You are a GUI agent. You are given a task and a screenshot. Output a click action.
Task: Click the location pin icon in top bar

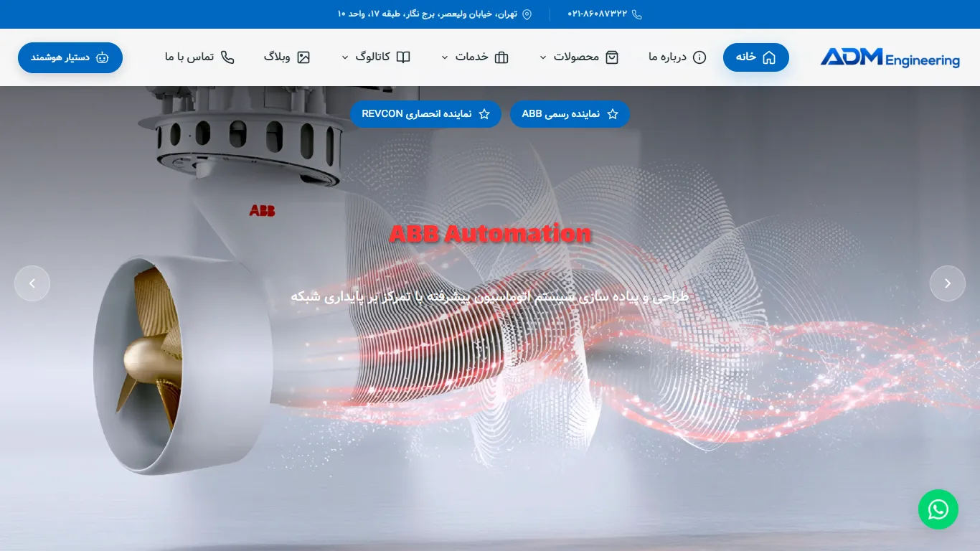(527, 14)
